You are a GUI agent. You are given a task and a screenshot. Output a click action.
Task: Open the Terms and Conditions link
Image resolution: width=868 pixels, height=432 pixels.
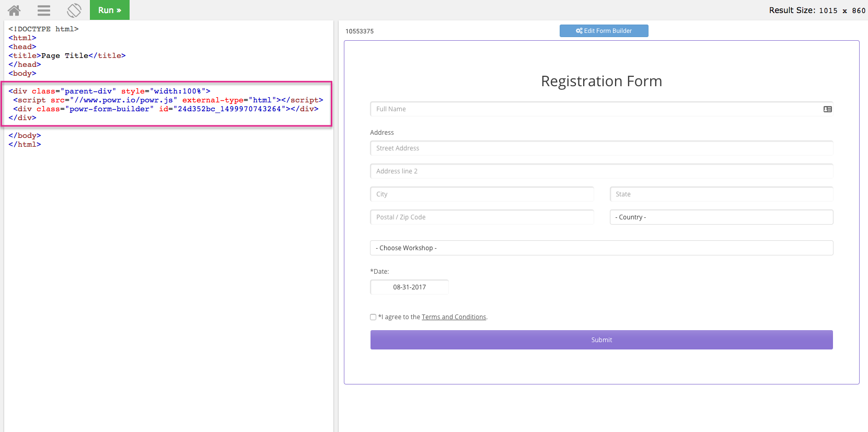(x=454, y=317)
